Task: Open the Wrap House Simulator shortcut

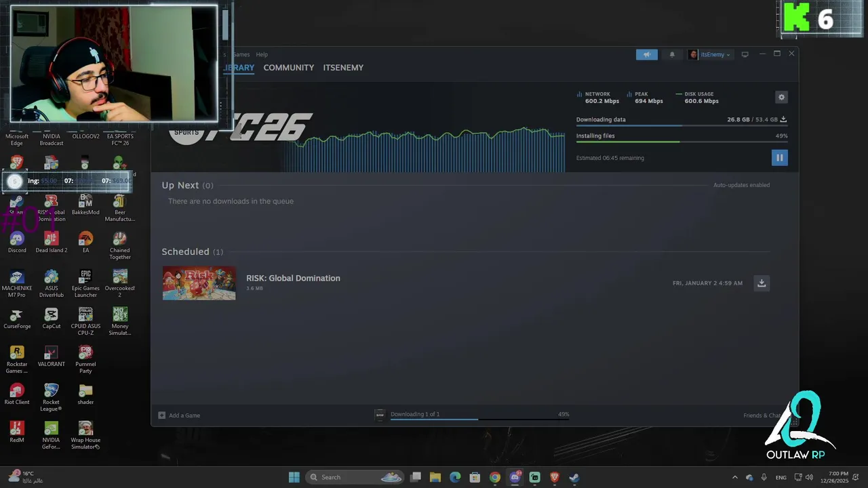Action: (85, 435)
